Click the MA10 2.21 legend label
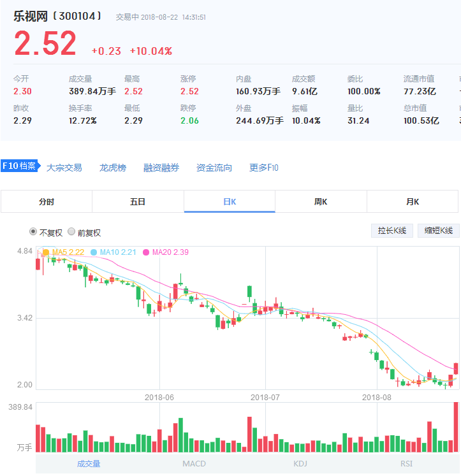 click(x=118, y=252)
